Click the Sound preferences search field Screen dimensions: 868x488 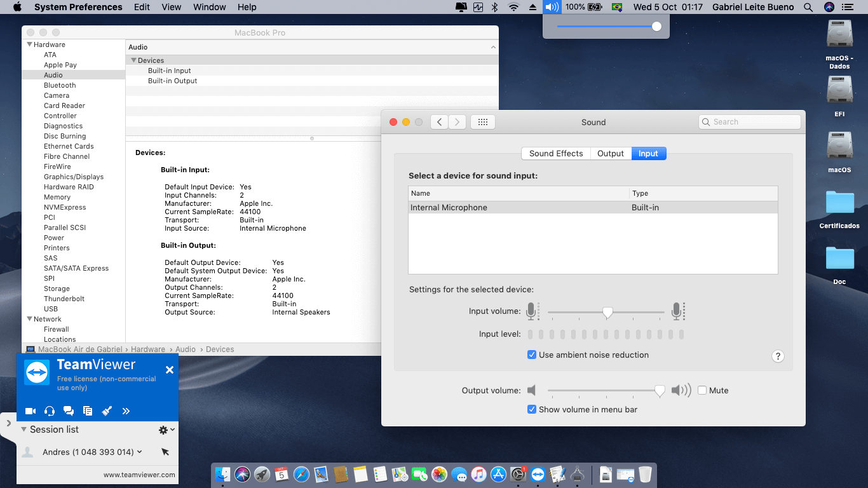750,122
